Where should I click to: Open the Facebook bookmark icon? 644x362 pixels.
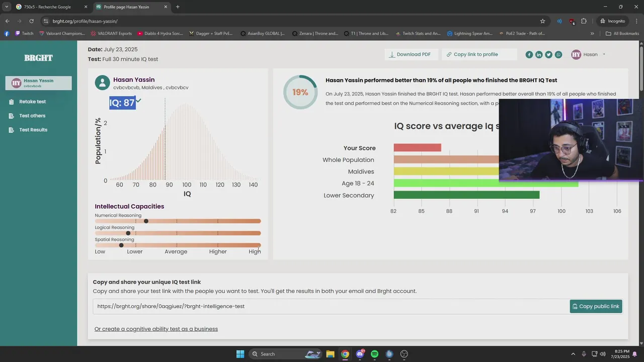[7, 34]
